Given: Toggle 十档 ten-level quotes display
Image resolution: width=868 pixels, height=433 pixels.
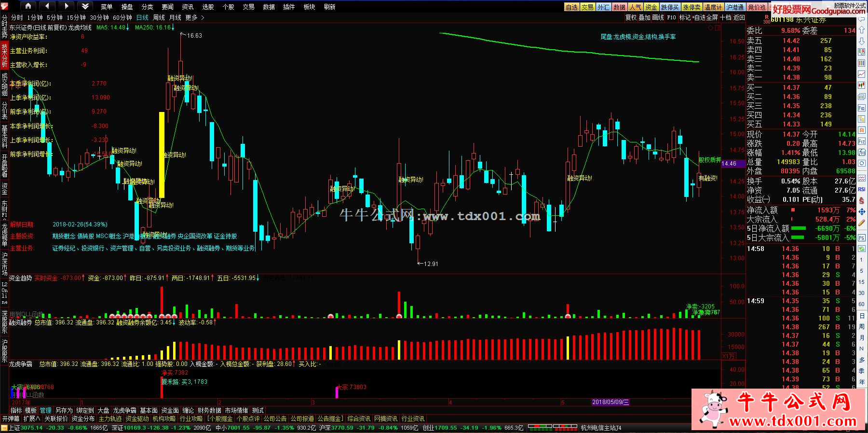Looking at the screenshot, I should 726,17.
